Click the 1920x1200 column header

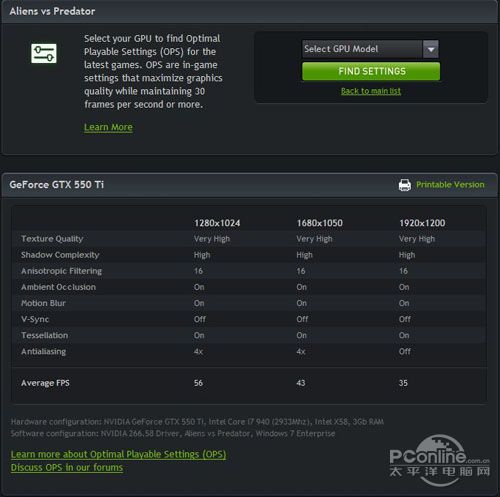[x=422, y=223]
